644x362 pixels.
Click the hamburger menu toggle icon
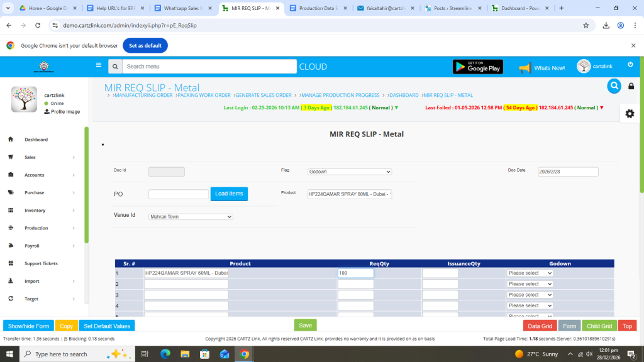click(x=98, y=65)
